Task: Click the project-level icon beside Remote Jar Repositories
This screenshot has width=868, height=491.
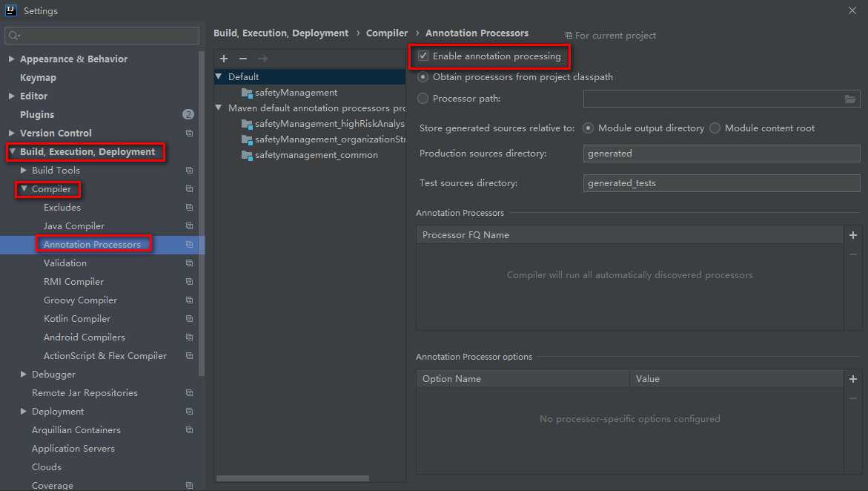Action: pyautogui.click(x=189, y=393)
